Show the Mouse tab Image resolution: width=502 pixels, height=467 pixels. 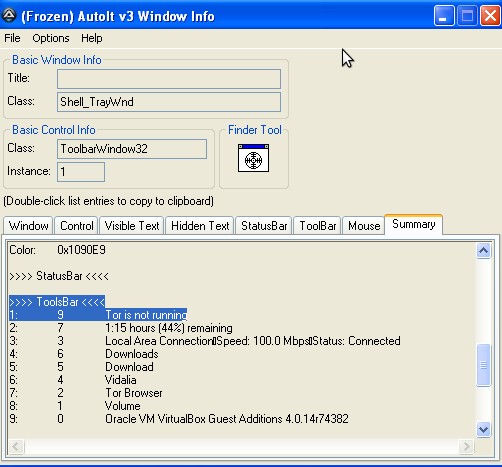(x=364, y=226)
